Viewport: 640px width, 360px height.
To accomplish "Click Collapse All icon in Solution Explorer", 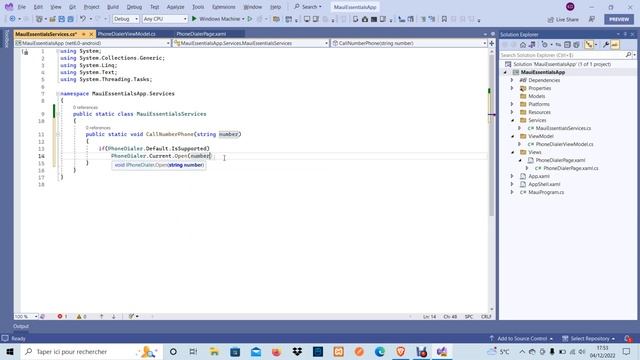I will [x=567, y=45].
